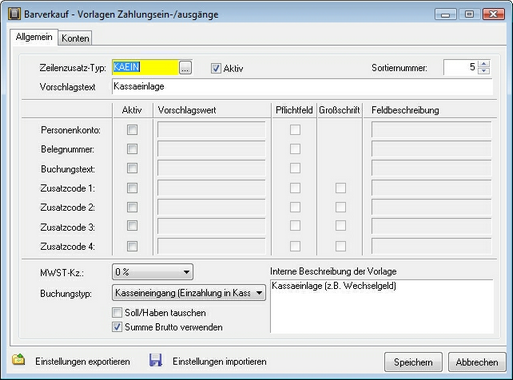Toggle the Soll/Haben tauschen checkbox

(x=117, y=313)
